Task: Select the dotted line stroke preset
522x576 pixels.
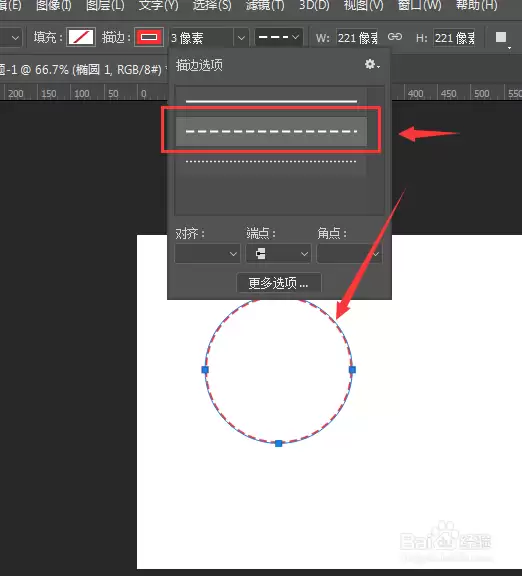Action: point(271,161)
